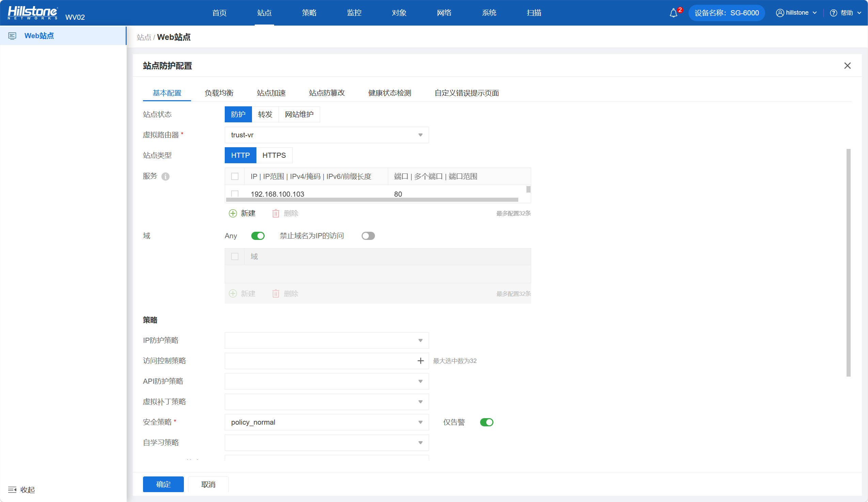868x502 pixels.
Task: Click the green plus new service icon
Action: tap(233, 213)
